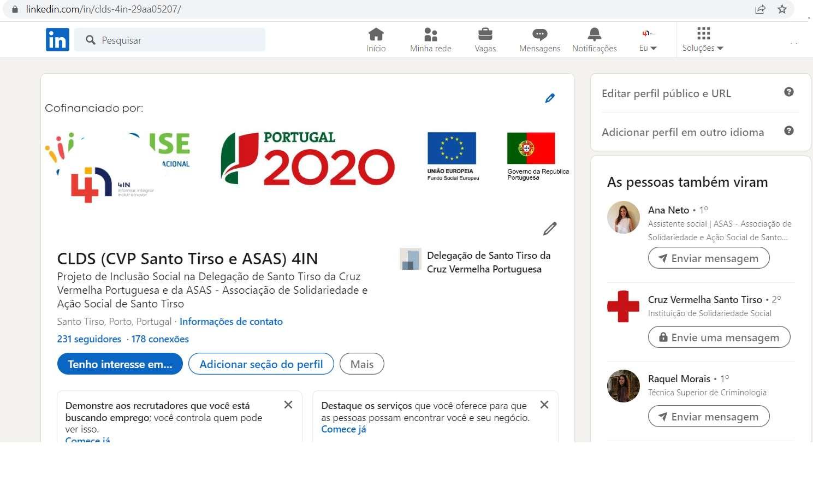Click Envie uma mensagem locked button
The width and height of the screenshot is (813, 504).
click(x=719, y=337)
